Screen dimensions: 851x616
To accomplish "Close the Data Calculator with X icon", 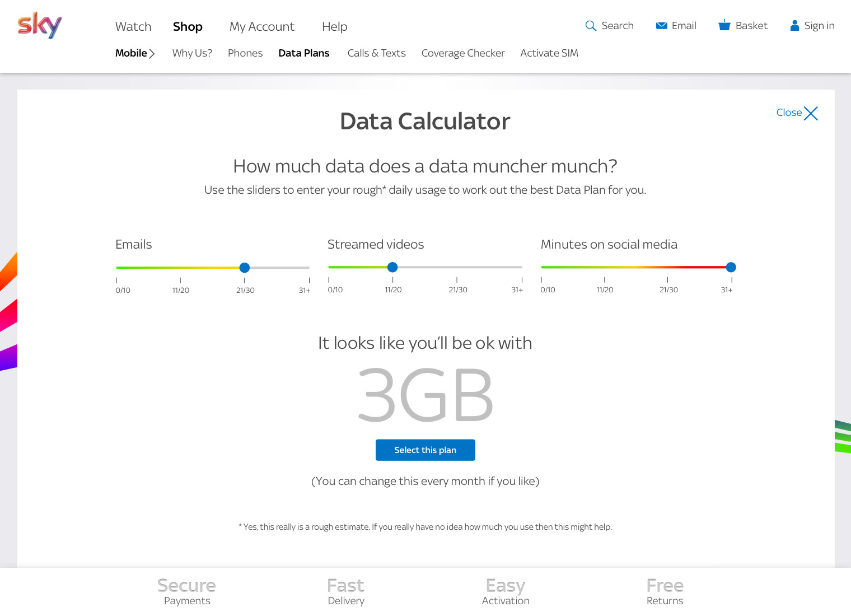I will click(811, 113).
